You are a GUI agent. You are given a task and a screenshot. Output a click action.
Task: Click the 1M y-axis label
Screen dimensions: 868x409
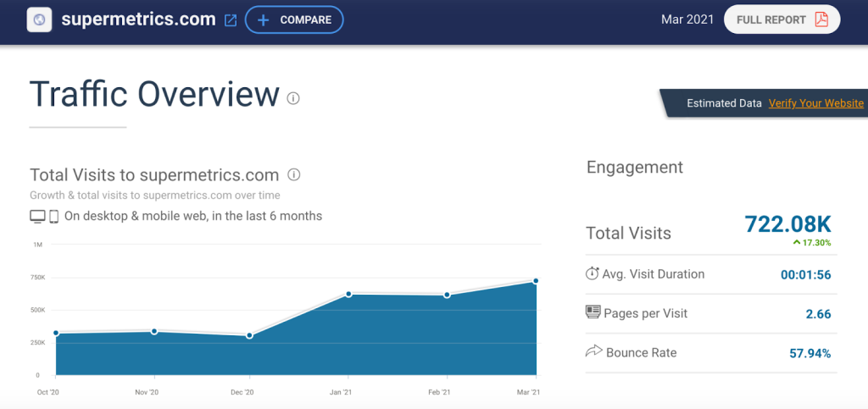[x=38, y=244]
